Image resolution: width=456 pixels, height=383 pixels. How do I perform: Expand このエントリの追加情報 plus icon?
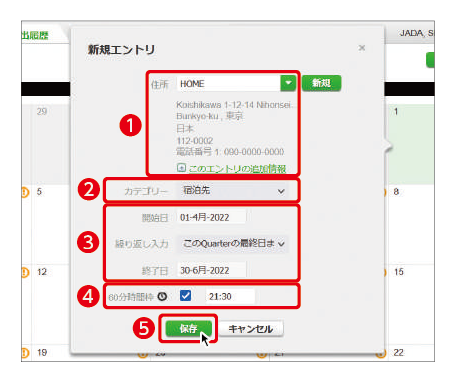[x=181, y=168]
